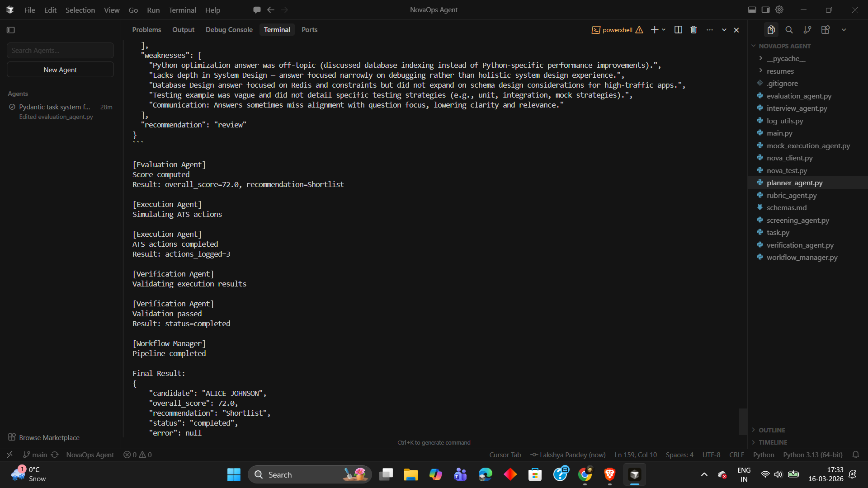This screenshot has height=488, width=868.
Task: Expand the resumes folder
Action: (780, 71)
